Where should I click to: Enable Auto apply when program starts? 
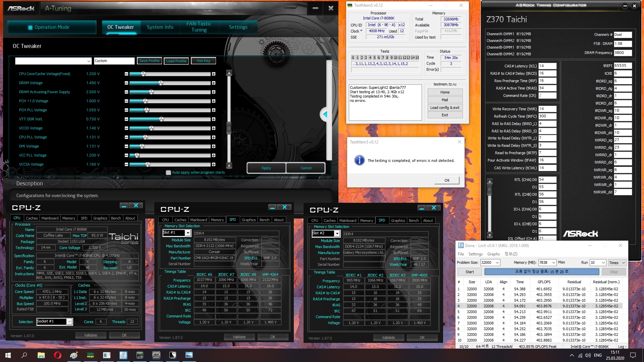[x=168, y=172]
